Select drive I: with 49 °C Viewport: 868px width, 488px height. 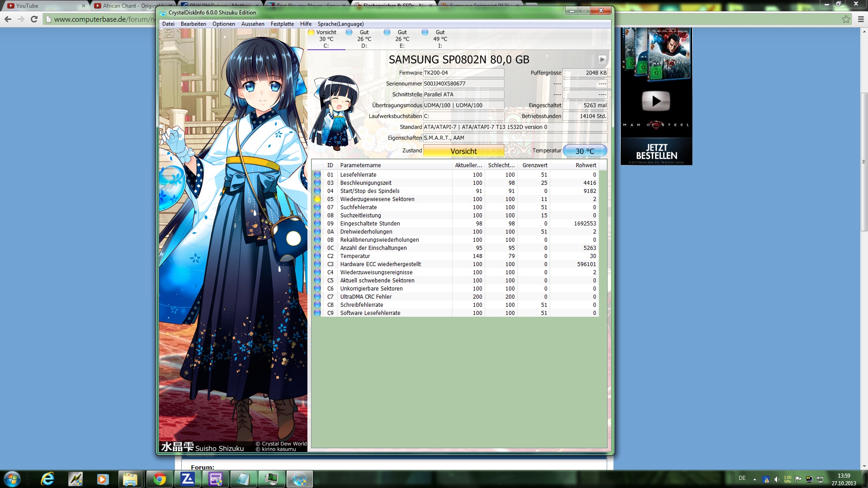pyautogui.click(x=440, y=39)
